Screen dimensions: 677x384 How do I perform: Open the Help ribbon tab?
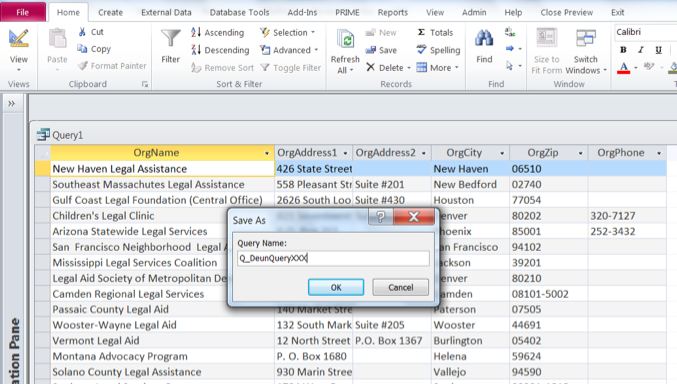513,13
